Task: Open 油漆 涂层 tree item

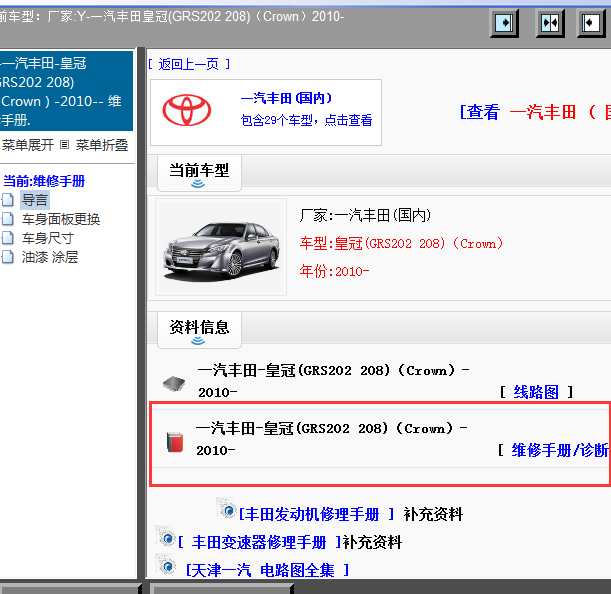Action: click(50, 257)
